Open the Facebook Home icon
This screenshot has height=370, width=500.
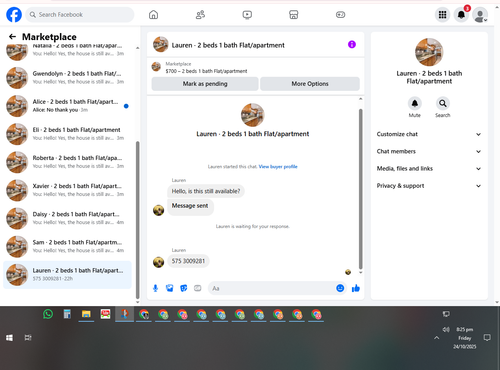pos(153,15)
